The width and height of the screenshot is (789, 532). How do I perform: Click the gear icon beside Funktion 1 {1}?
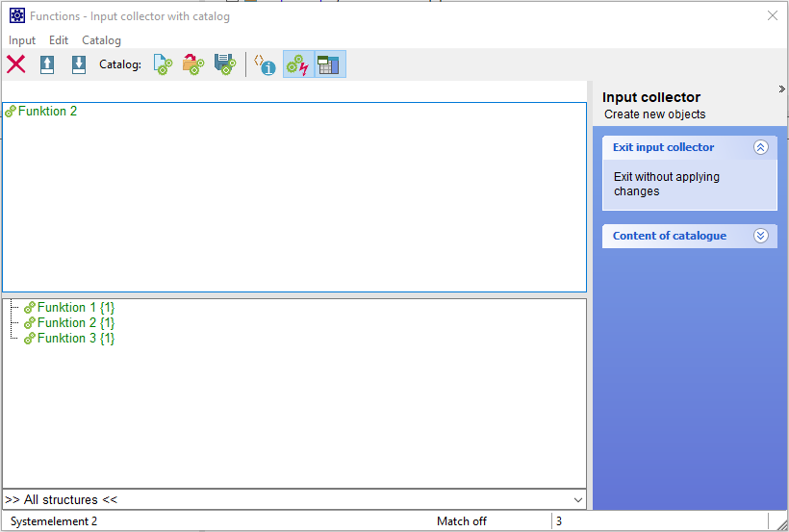coord(30,308)
